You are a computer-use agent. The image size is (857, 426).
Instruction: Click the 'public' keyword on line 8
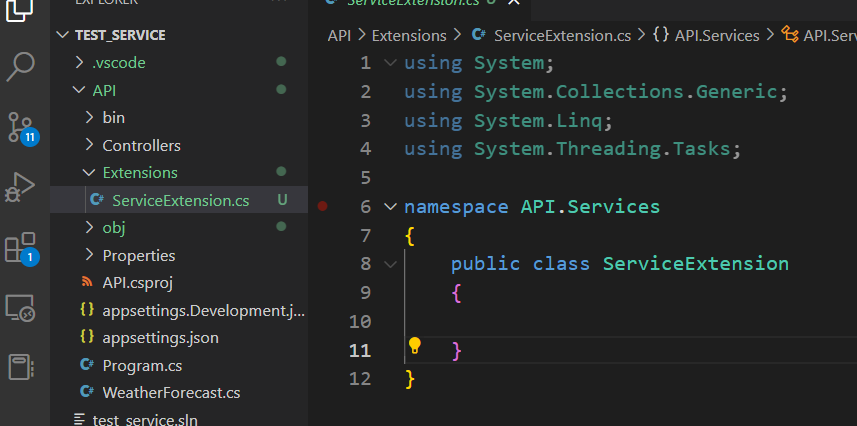click(485, 264)
